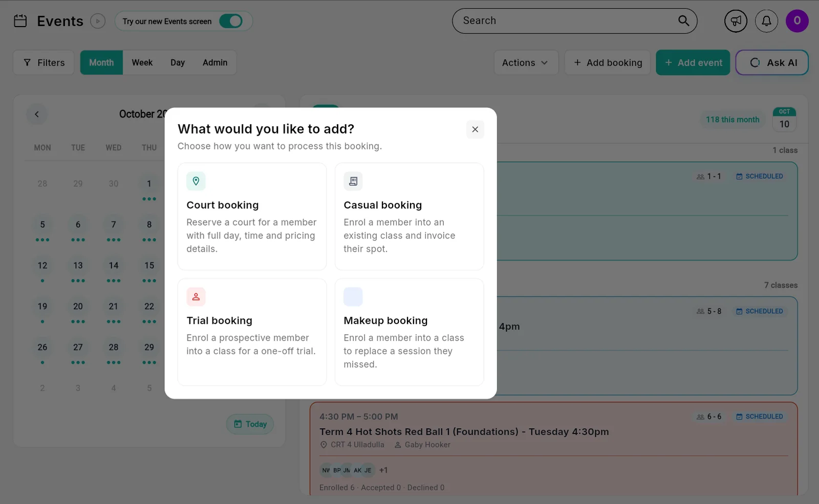Viewport: 819px width, 504px height.
Task: Click the Events calendar icon in header
Action: (x=20, y=21)
